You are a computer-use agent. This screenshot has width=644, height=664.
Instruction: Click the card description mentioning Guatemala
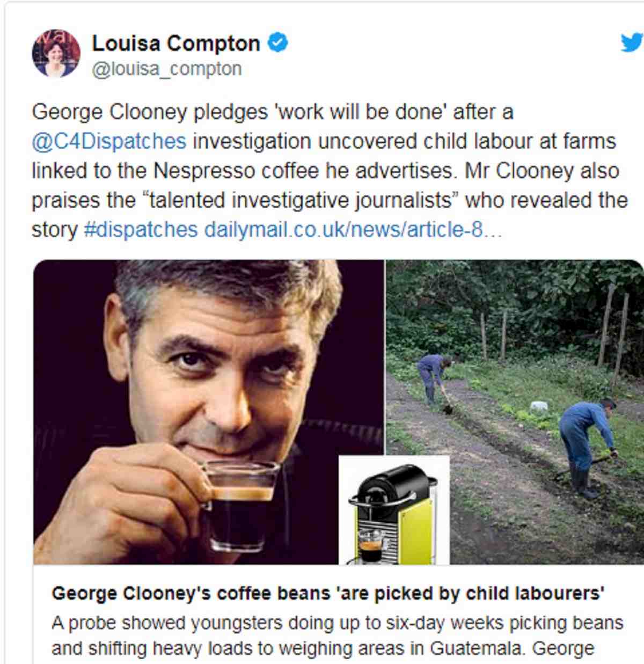click(338, 636)
